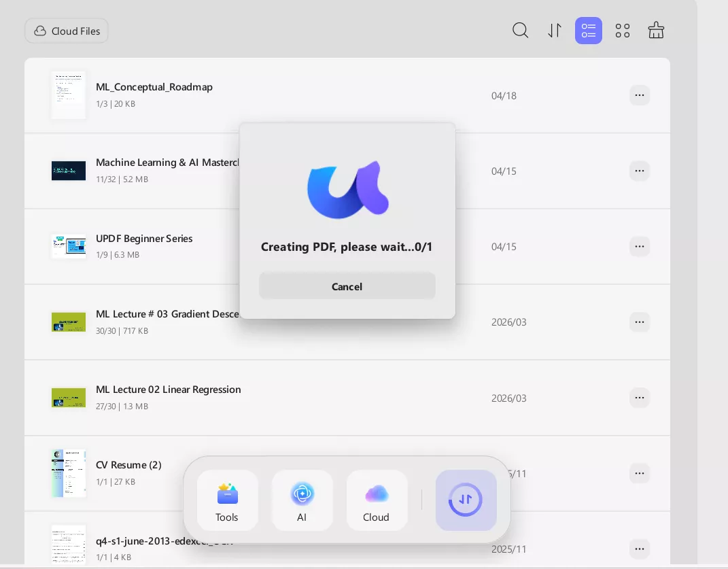
Task: Open the Tools panel
Action: (x=227, y=500)
